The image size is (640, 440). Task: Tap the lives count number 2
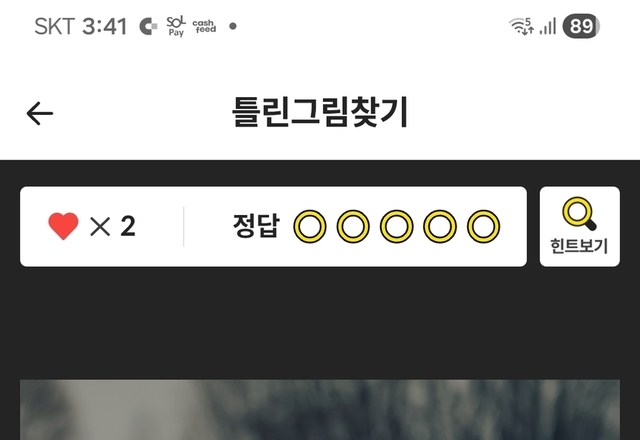click(128, 226)
